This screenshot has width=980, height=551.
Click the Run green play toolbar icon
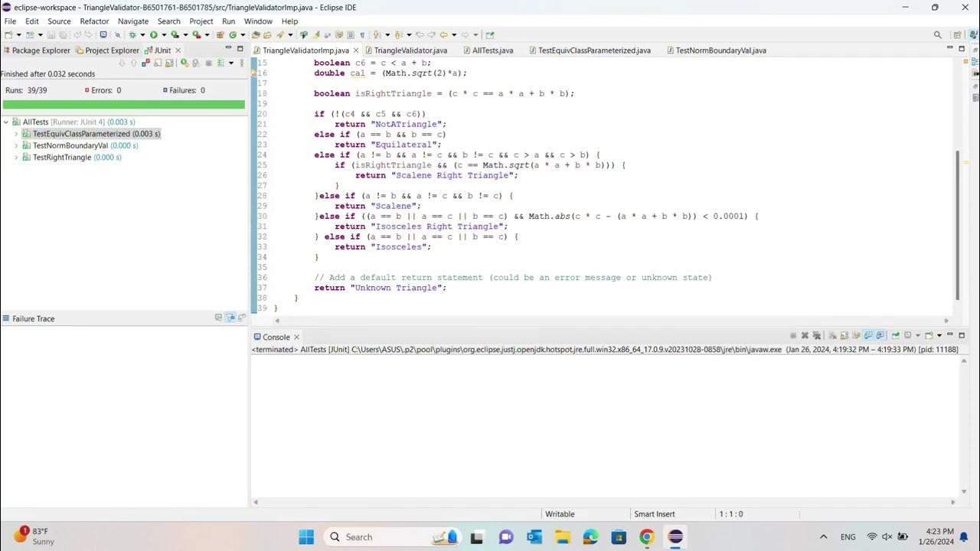click(153, 34)
